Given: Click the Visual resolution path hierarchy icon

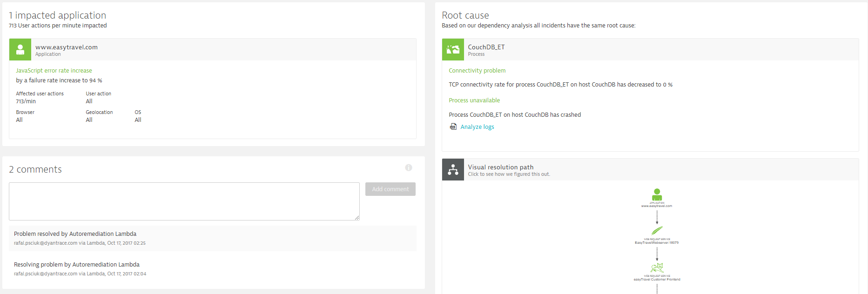Looking at the screenshot, I should click(x=453, y=169).
